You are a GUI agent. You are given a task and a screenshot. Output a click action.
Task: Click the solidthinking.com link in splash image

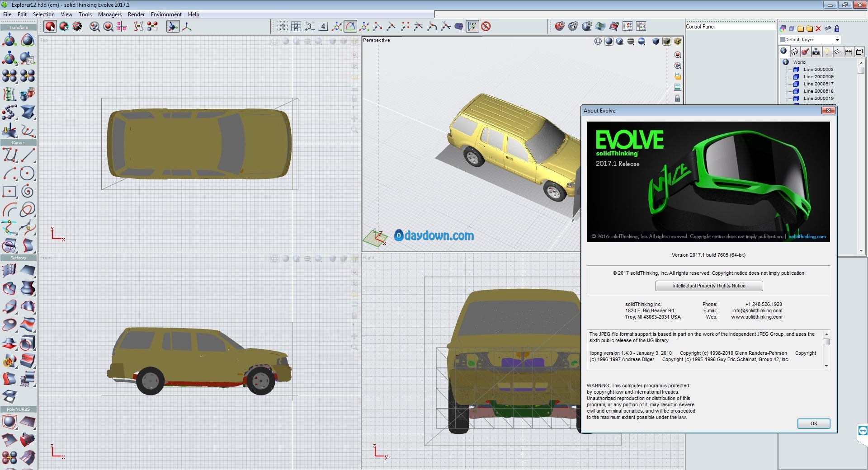[x=807, y=236]
